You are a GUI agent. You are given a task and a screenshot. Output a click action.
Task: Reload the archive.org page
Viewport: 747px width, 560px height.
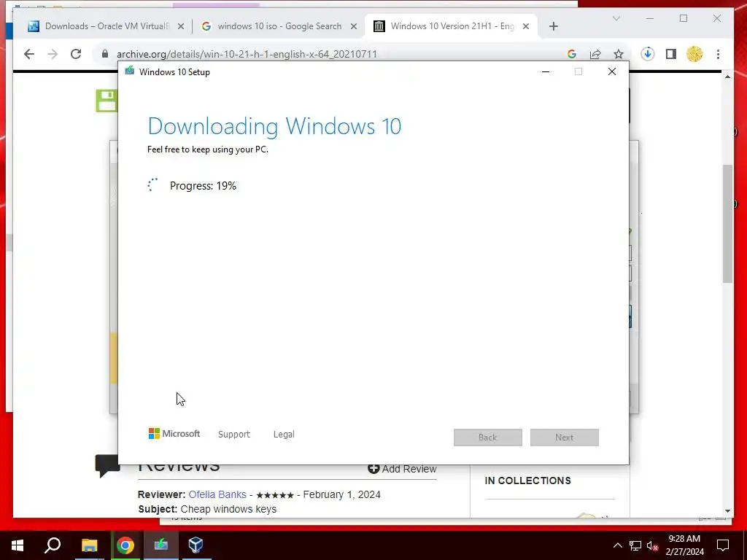click(x=76, y=54)
